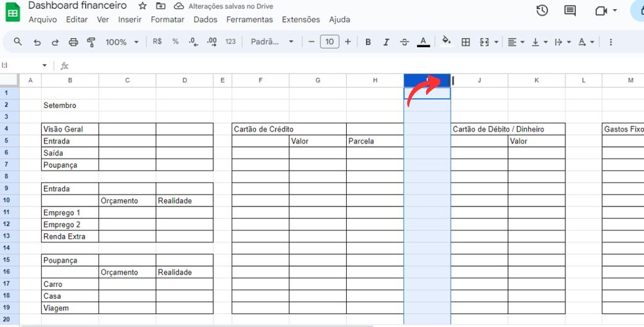This screenshot has height=327, width=644.
Task: Open the borders tool
Action: [466, 42]
